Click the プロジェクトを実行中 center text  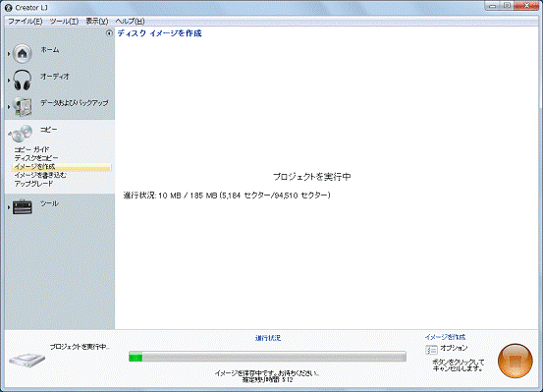(312, 177)
